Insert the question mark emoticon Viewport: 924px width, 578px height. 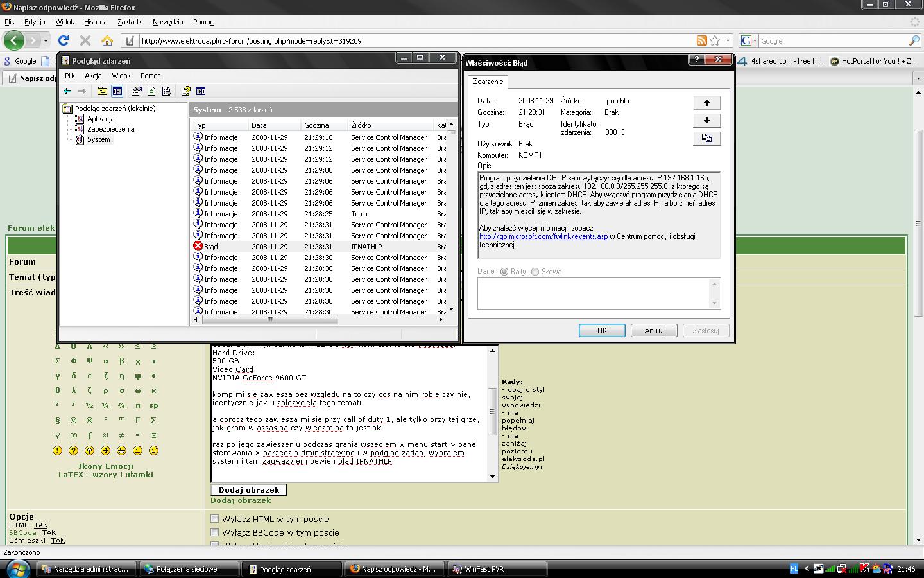coord(73,451)
